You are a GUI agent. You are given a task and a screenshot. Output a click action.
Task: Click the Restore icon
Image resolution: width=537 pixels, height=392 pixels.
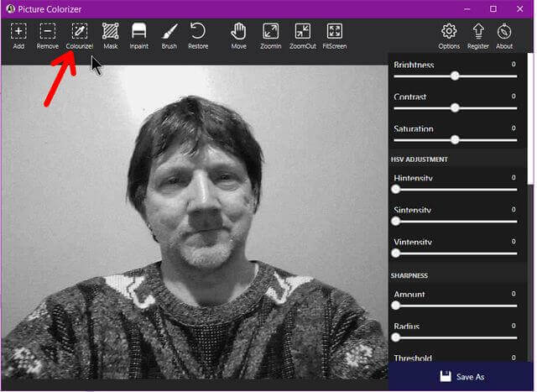click(x=198, y=32)
